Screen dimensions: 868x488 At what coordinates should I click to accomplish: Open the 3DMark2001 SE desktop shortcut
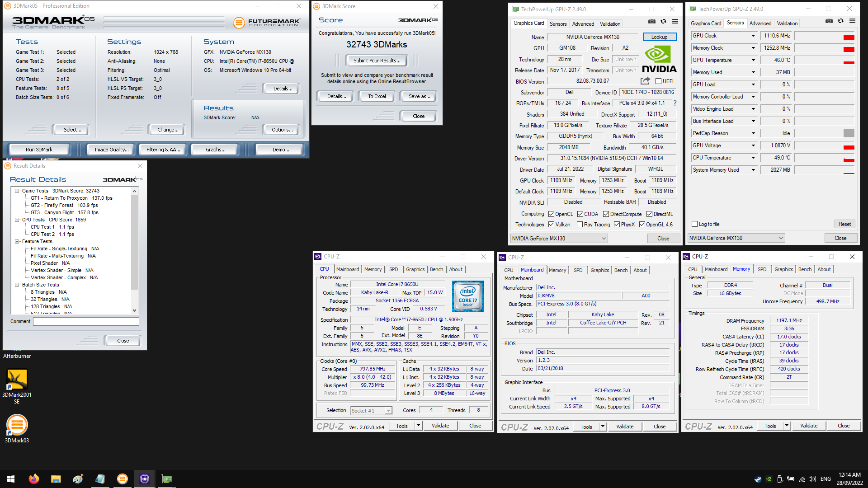[x=17, y=386]
